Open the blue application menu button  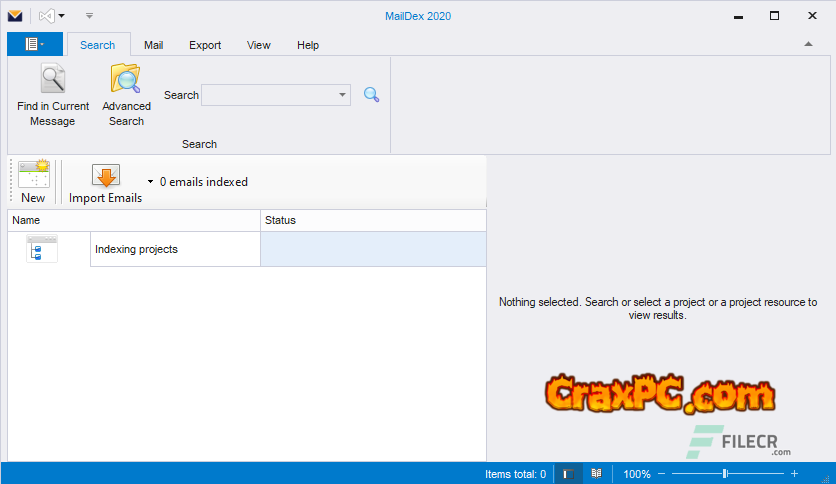pyautogui.click(x=34, y=44)
